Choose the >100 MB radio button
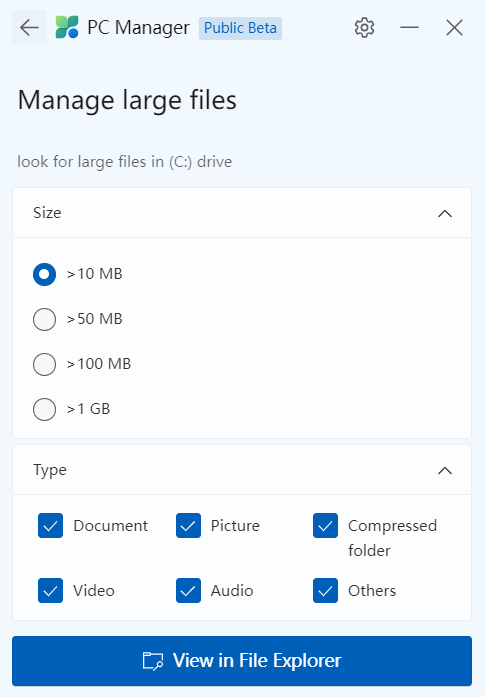Image resolution: width=485 pixels, height=697 pixels. [44, 364]
